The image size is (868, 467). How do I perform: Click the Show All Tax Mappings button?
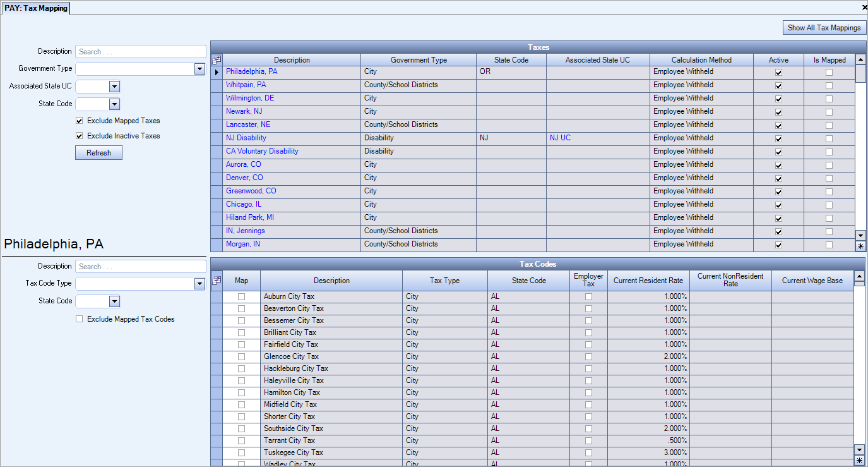[x=824, y=27]
